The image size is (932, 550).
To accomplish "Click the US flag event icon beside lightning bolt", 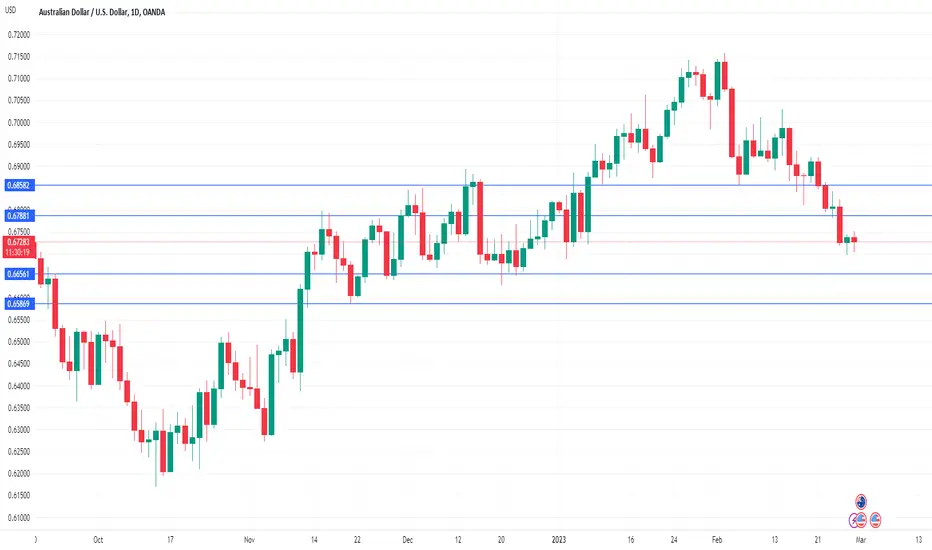I will pos(861,520).
